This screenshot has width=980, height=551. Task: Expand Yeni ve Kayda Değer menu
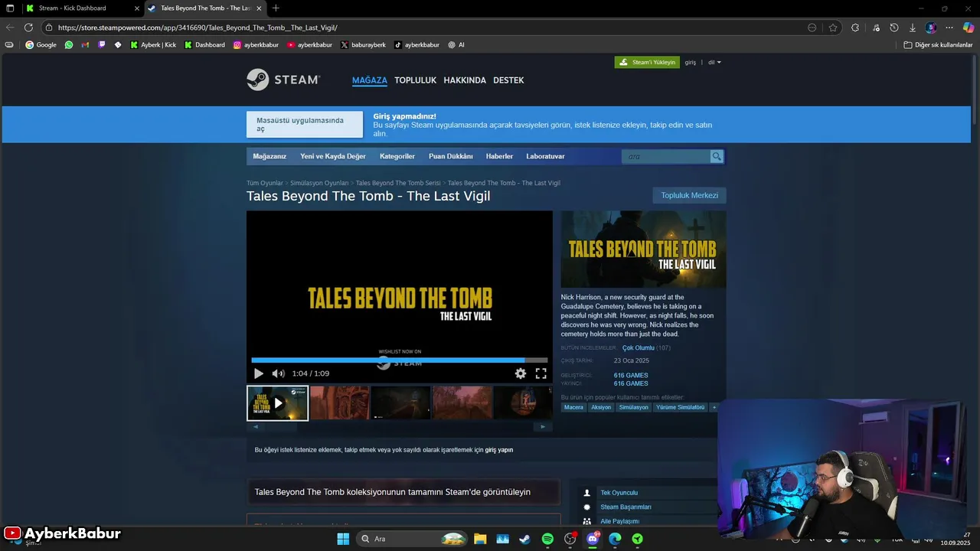tap(333, 156)
